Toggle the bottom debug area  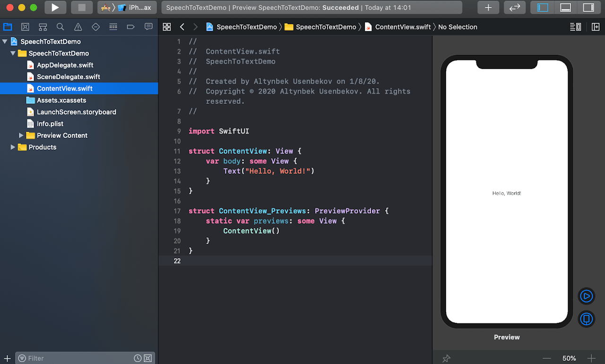(x=565, y=8)
